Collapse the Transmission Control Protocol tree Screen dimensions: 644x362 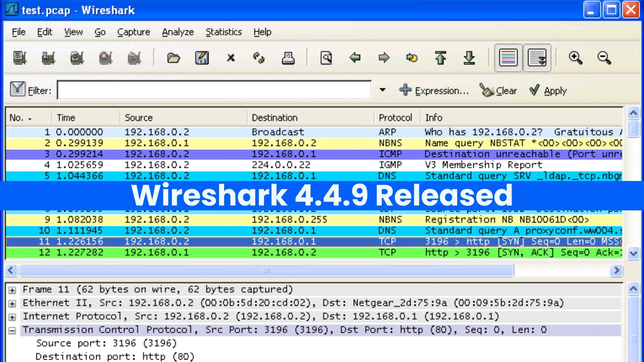pos(12,329)
